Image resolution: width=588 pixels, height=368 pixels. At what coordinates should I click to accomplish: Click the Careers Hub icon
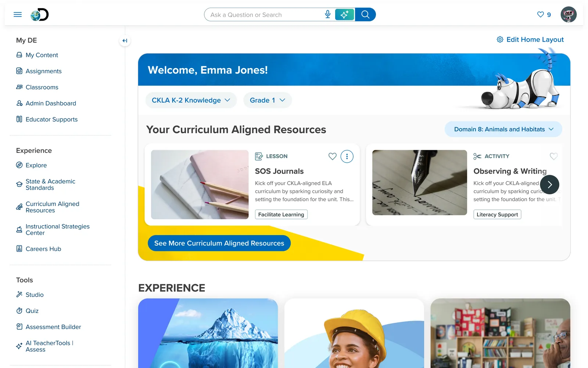point(19,249)
